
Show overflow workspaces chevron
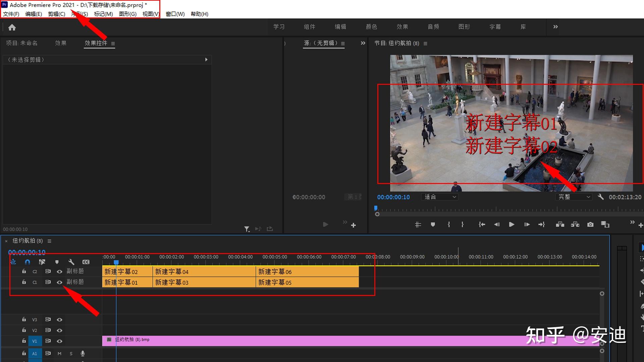coord(555,27)
